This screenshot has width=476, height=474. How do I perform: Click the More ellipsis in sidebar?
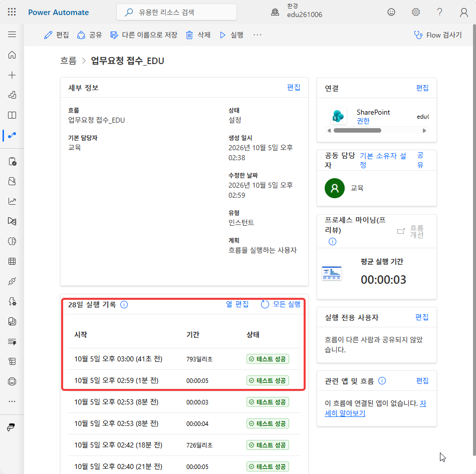12,401
